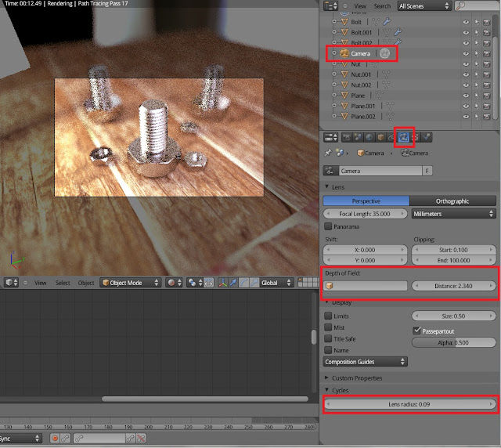Click the auto keyframe record button
This screenshot has height=448, width=501.
coord(55,439)
